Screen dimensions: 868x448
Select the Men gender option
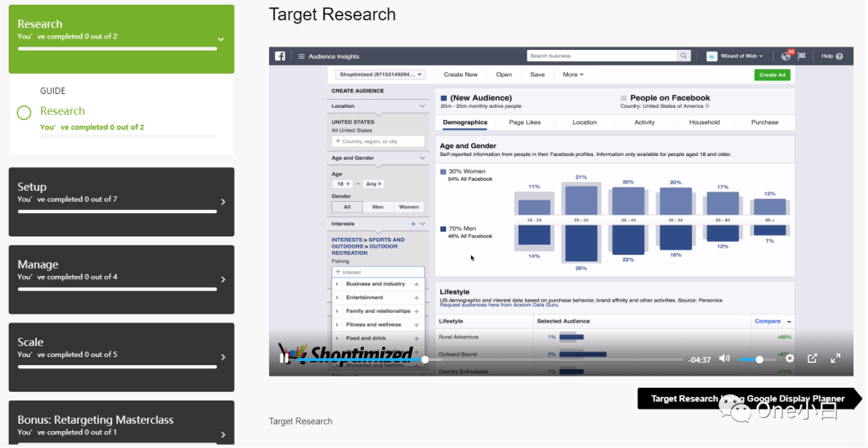coord(378,207)
